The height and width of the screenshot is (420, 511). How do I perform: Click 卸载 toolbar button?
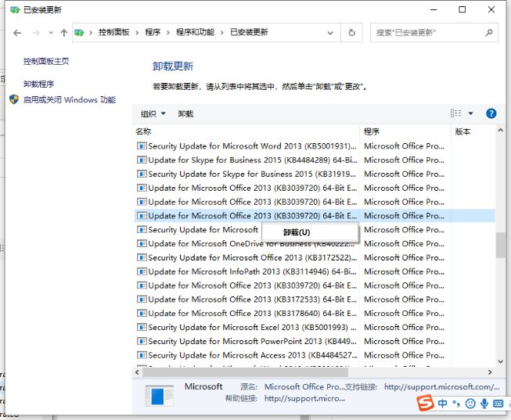point(185,113)
